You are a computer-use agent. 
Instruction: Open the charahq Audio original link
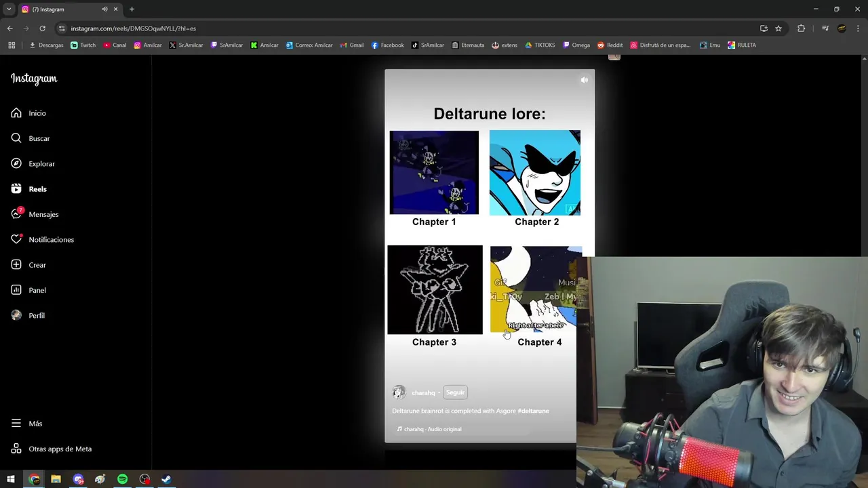(x=433, y=429)
